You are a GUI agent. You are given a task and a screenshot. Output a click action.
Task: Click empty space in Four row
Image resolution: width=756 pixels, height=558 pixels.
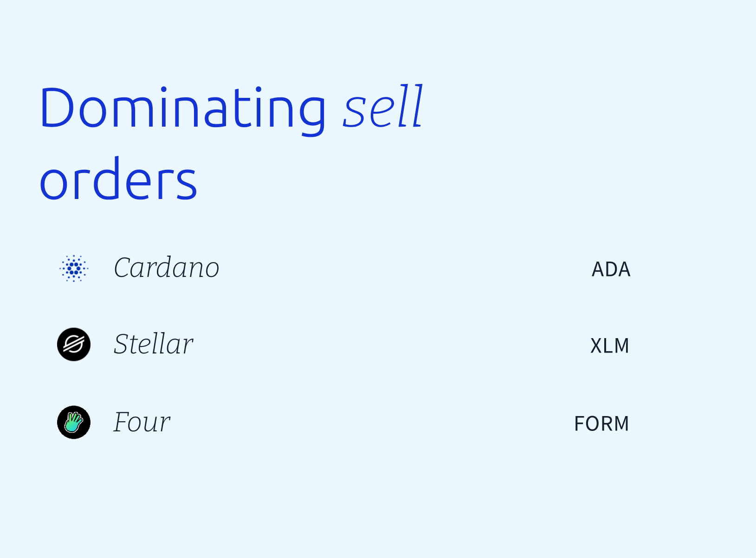coord(371,423)
